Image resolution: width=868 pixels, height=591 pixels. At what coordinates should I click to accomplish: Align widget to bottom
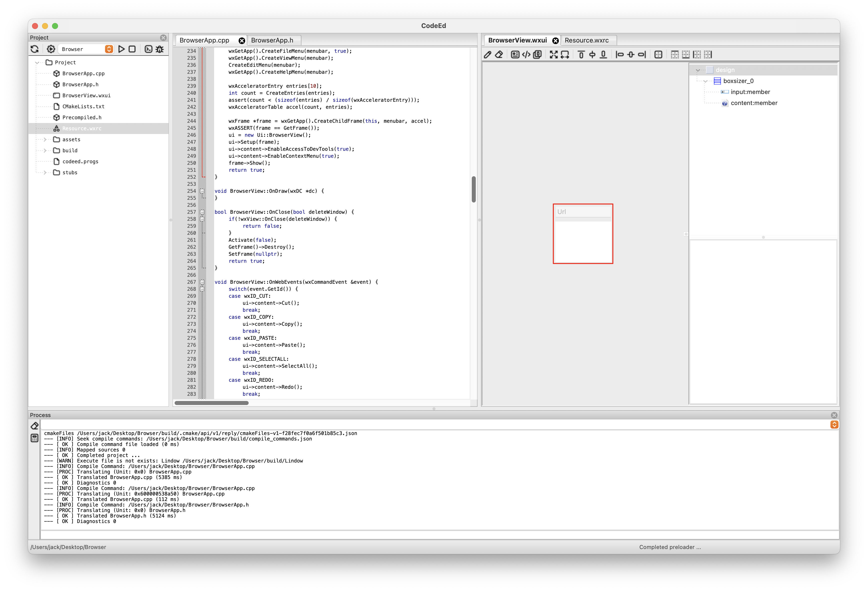click(603, 54)
